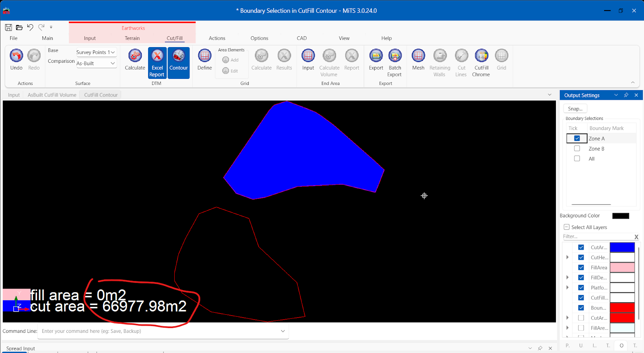Viewport: 644px width, 353px height.
Task: Click the Grid icon next to CutFill Chrome
Action: pyautogui.click(x=502, y=56)
